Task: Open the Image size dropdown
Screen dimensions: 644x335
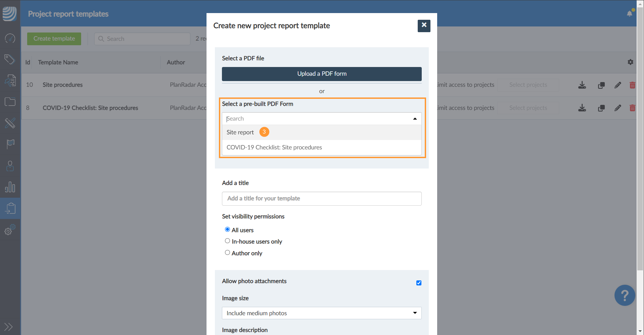Action: point(321,313)
